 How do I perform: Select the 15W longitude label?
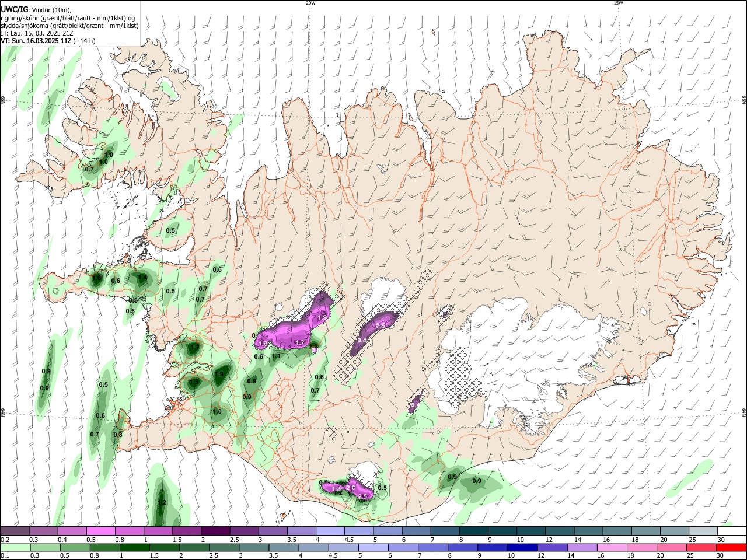[618, 3]
